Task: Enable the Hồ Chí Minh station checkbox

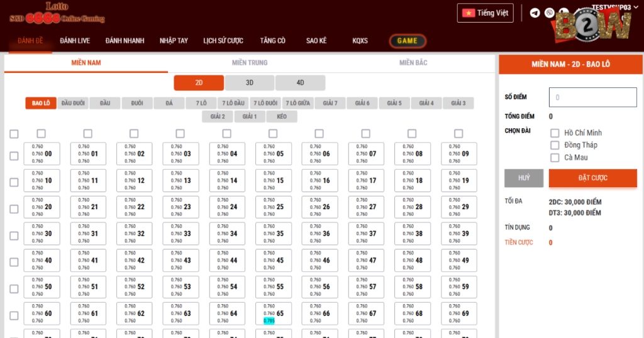Action: 555,133
